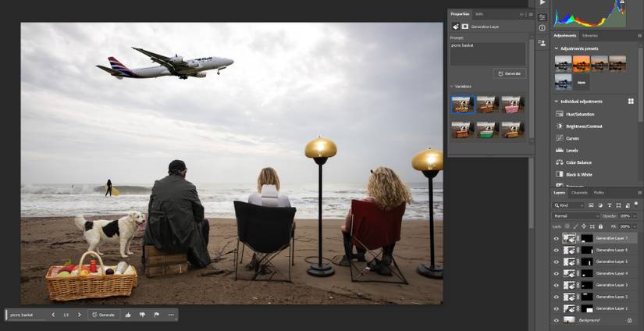
Task: Collapse the Adjustments presets section
Action: [557, 48]
